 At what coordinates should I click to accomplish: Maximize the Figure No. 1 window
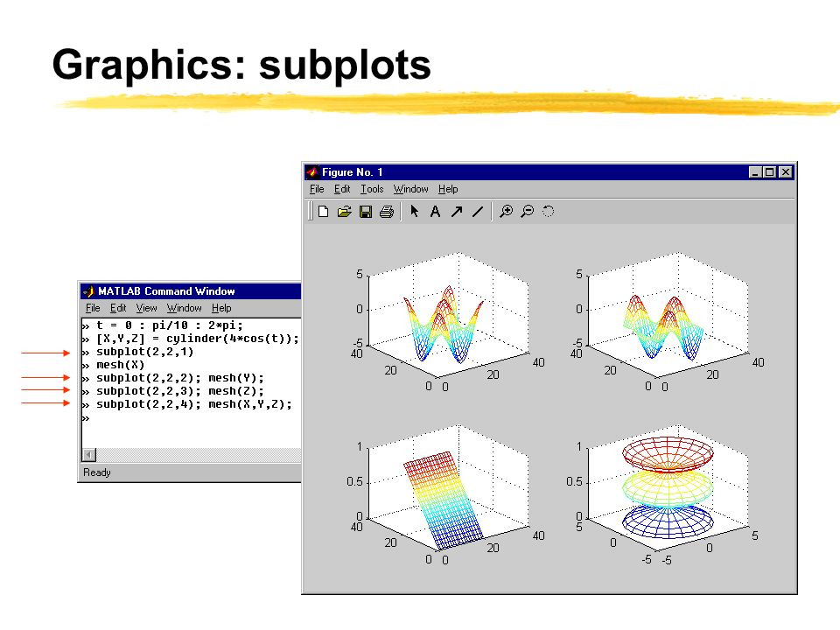tap(769, 172)
